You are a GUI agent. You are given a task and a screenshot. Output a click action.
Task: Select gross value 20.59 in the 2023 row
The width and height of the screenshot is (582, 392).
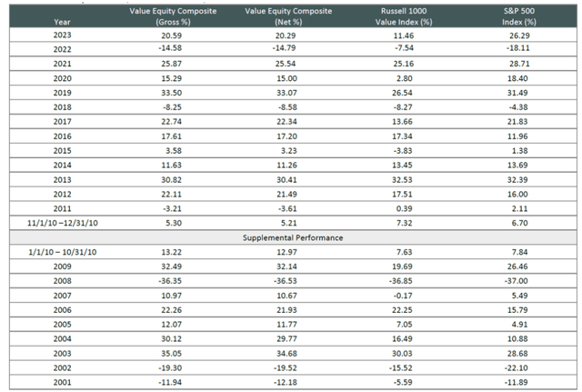pyautogui.click(x=172, y=35)
